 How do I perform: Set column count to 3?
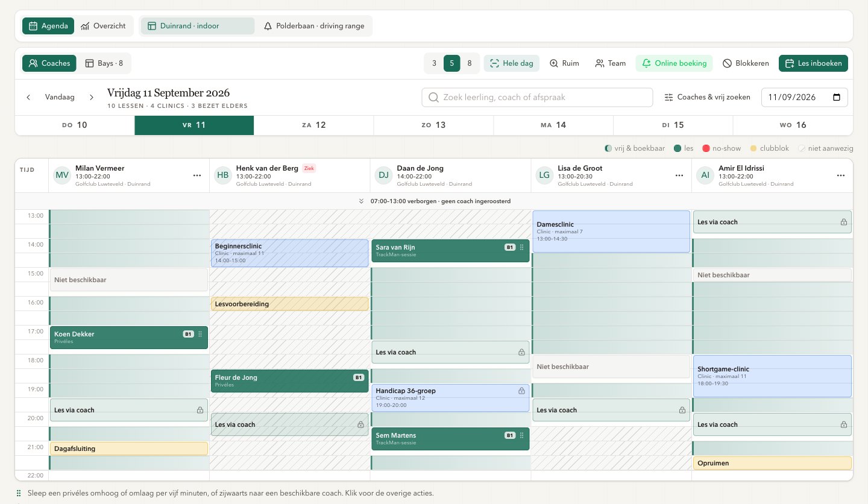434,63
